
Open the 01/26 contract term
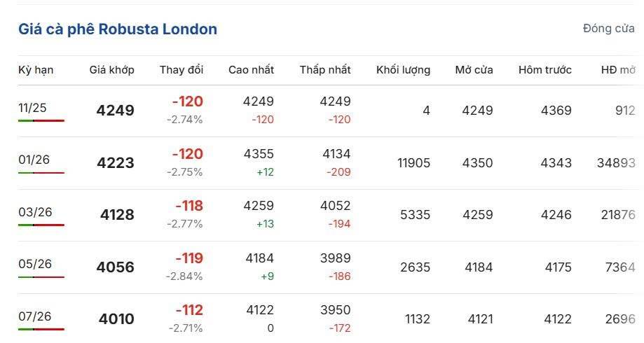pyautogui.click(x=34, y=160)
